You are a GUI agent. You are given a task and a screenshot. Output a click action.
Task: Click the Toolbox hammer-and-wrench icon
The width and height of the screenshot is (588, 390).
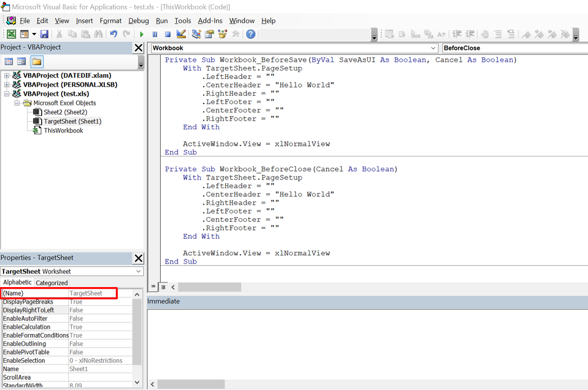235,34
